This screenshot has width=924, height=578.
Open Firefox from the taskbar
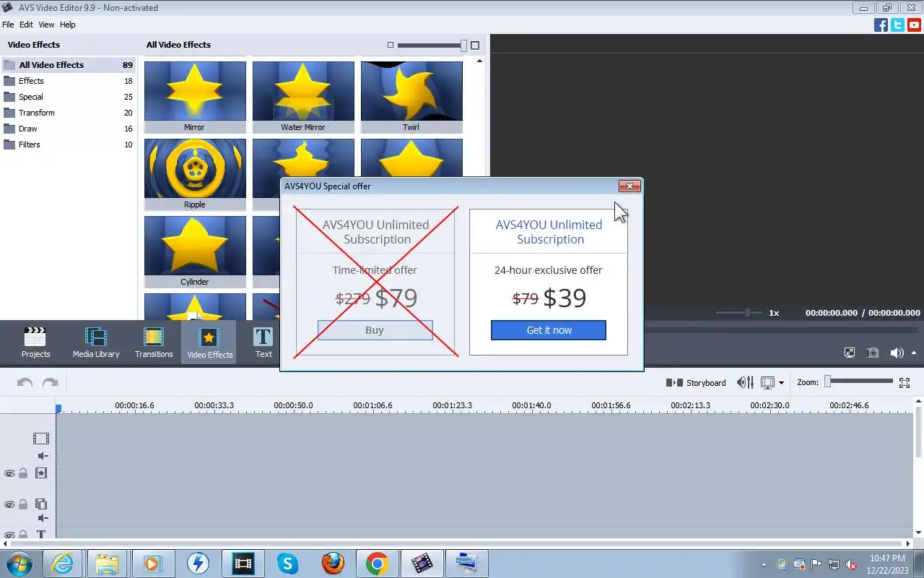(333, 564)
